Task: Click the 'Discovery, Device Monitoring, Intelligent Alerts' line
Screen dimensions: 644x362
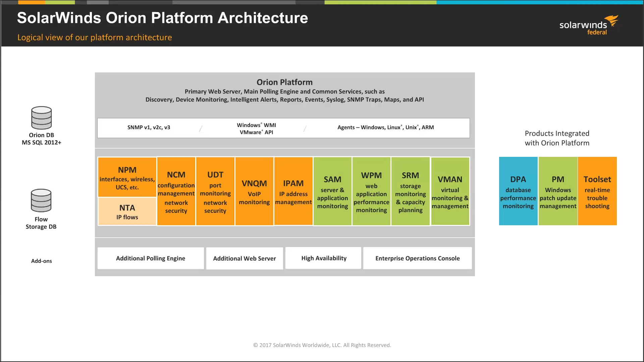Action: pyautogui.click(x=284, y=100)
